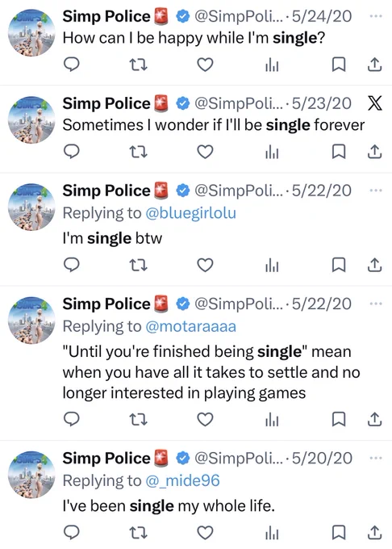This screenshot has height=549, width=392.
Task: View analytics on "I'm single btw" tweet
Action: 272,266
